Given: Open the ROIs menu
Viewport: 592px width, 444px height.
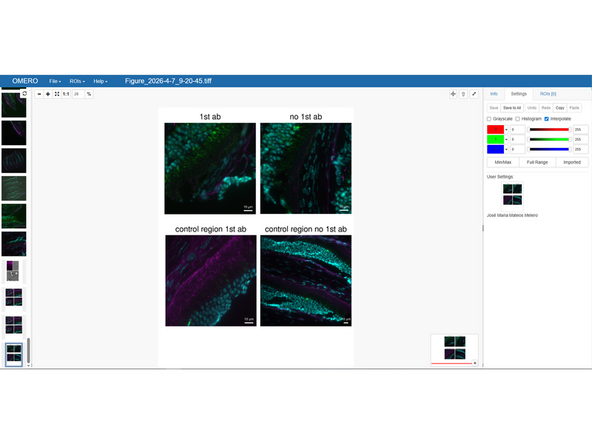Looking at the screenshot, I should point(77,81).
